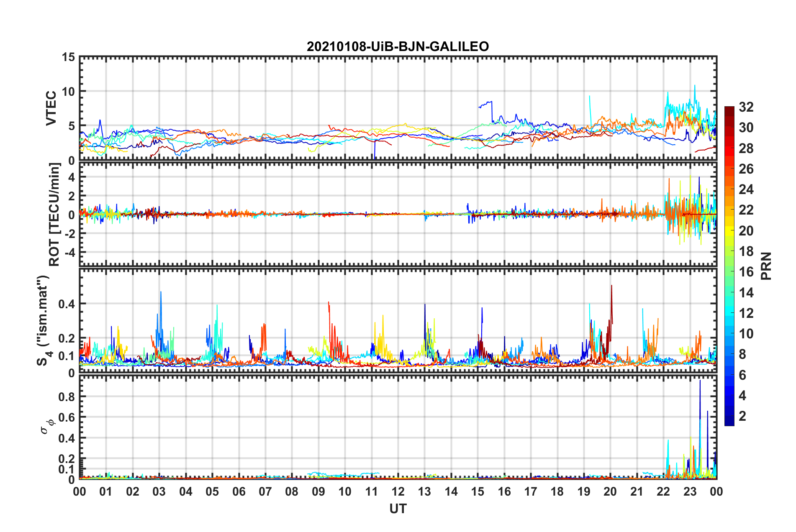
Task: Click x-axis hour label 12
Action: point(398,491)
